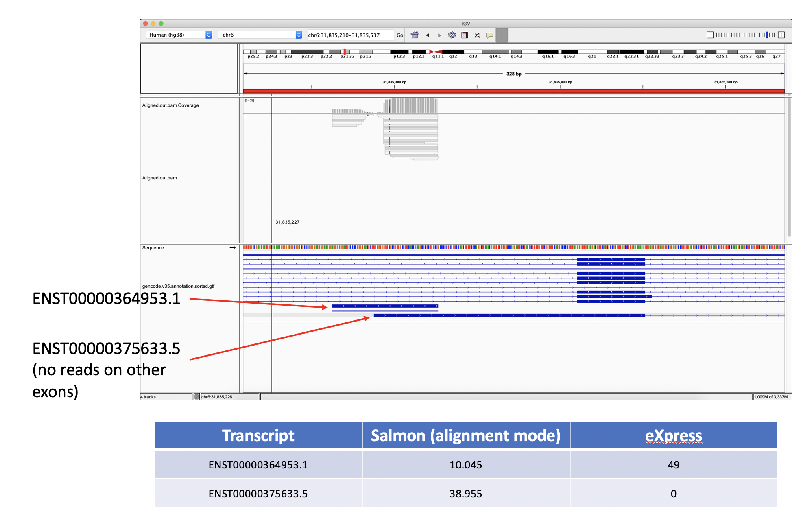Toggle the yellow tooltip popup behavior icon
Screen dimensions: 812x525
(489, 35)
